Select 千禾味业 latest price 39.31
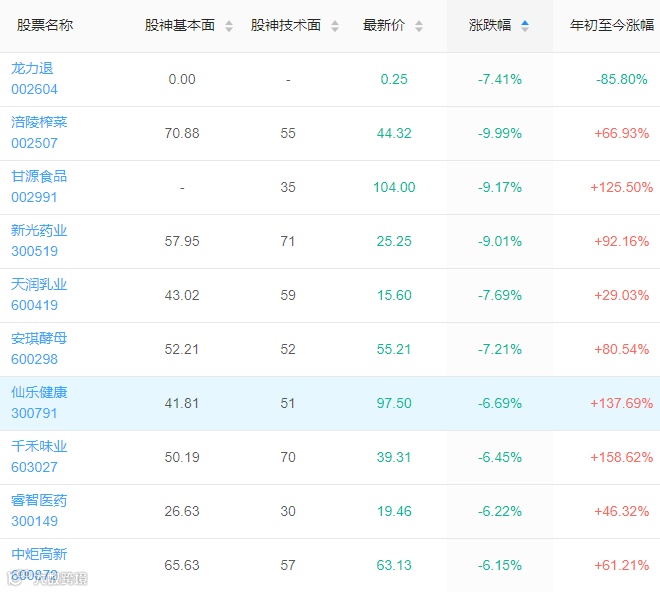This screenshot has height=592, width=660. 394,457
